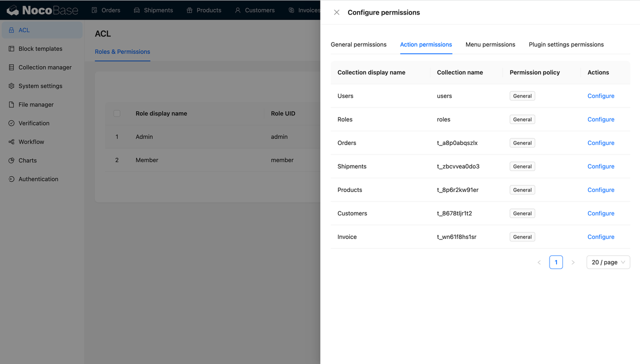Screen dimensions: 640x364
Task: Click the Verification checkmark icon
Action: tap(11, 123)
